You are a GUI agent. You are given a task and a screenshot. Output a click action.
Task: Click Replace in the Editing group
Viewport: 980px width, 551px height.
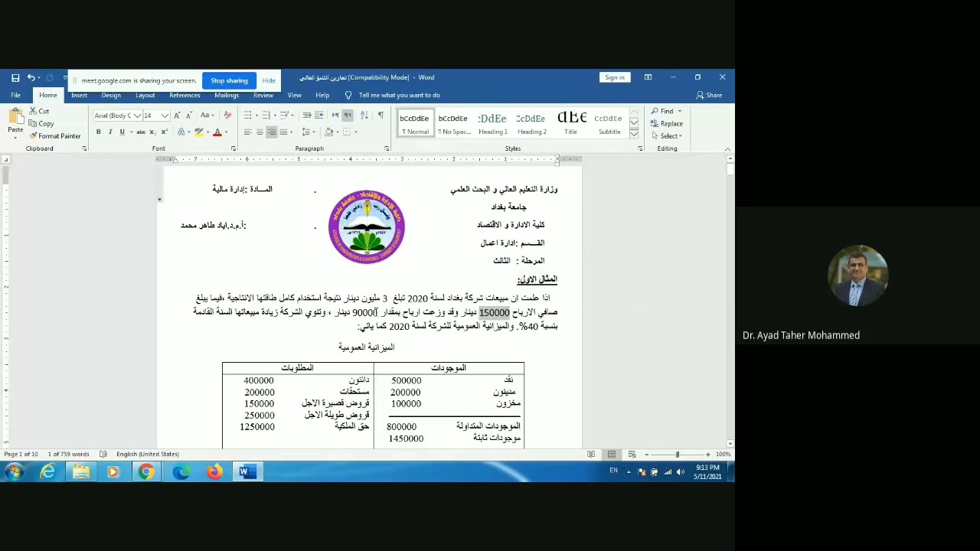[667, 124]
